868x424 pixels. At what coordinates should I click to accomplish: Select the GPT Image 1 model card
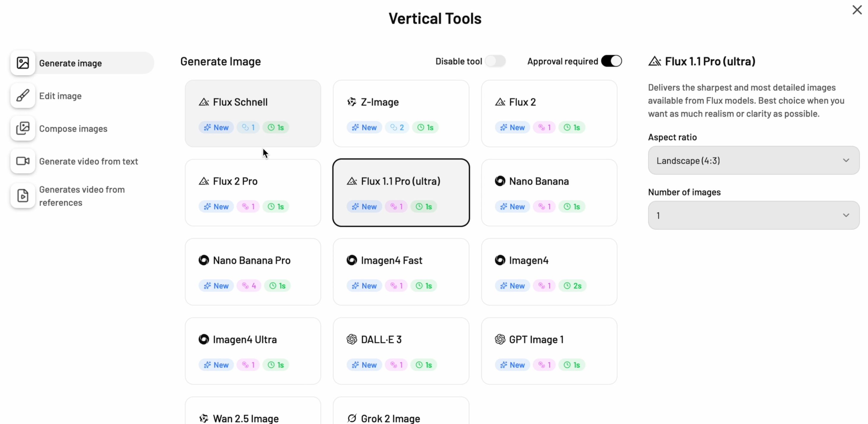click(549, 351)
